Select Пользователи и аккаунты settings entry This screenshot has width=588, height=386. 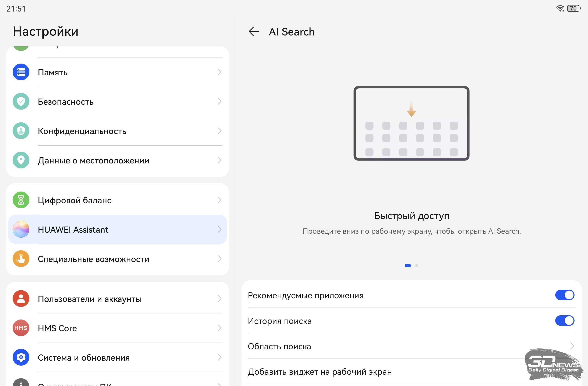coord(90,299)
